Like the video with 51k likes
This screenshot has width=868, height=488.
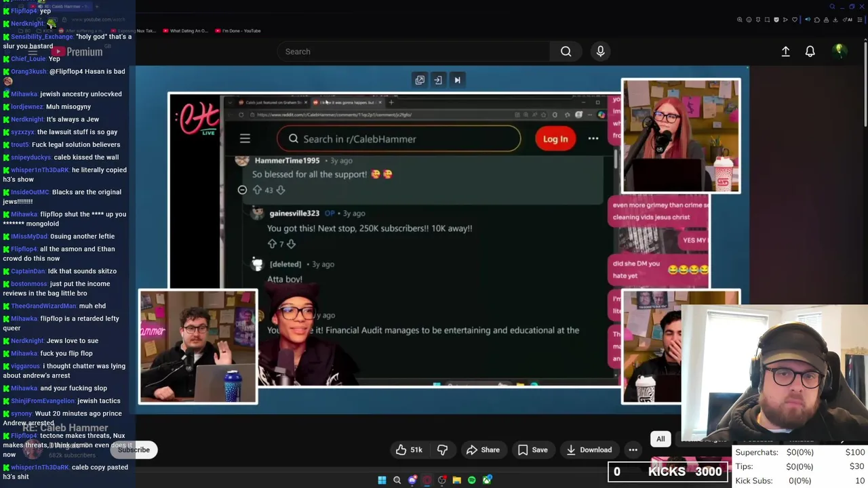409,449
